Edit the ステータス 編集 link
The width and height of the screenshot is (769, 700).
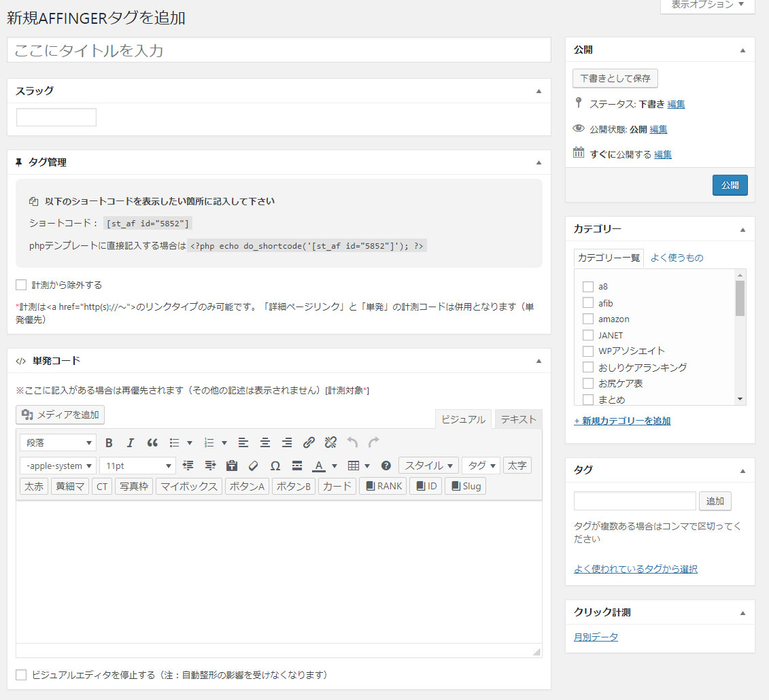pos(676,104)
